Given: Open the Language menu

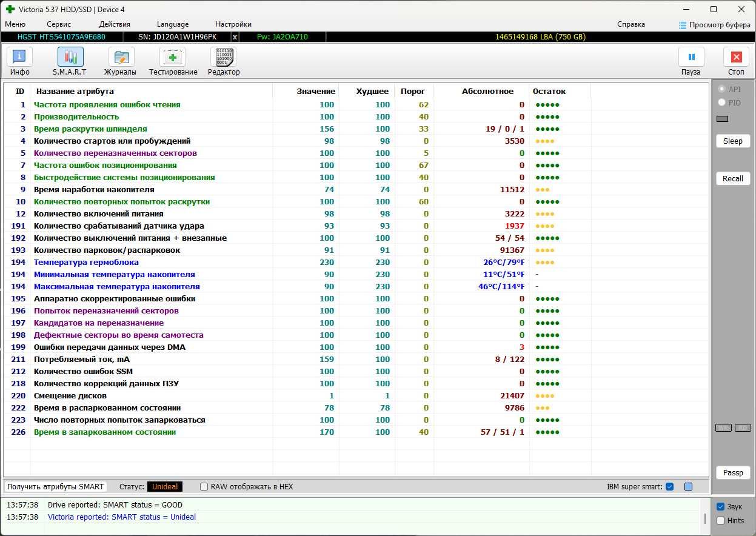Looking at the screenshot, I should 173,24.
